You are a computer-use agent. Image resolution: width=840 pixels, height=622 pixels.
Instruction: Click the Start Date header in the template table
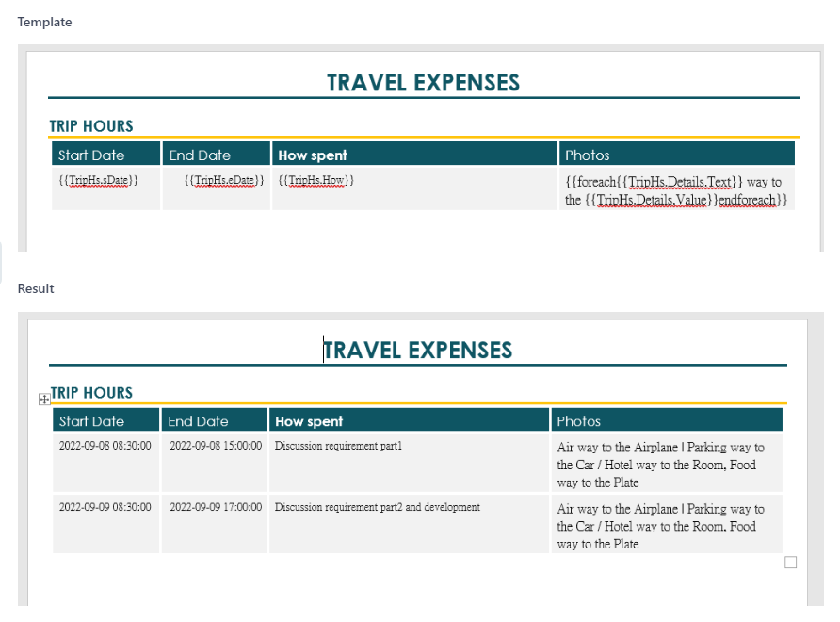pos(91,155)
